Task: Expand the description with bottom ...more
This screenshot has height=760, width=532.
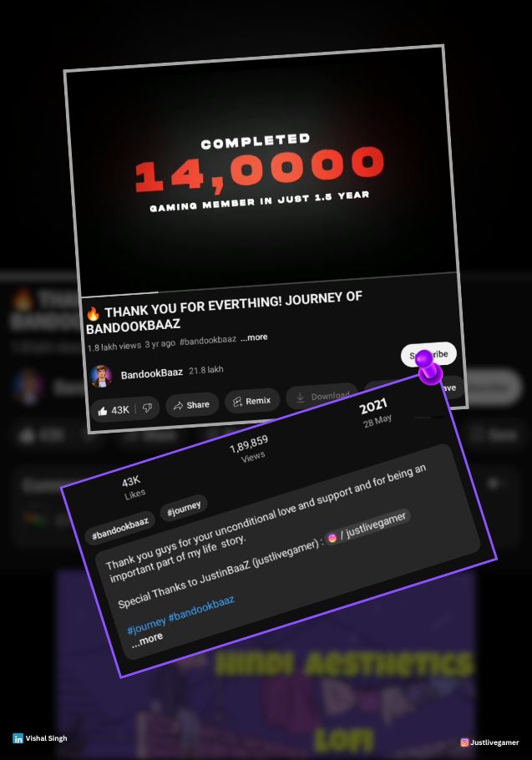Action: 147,639
